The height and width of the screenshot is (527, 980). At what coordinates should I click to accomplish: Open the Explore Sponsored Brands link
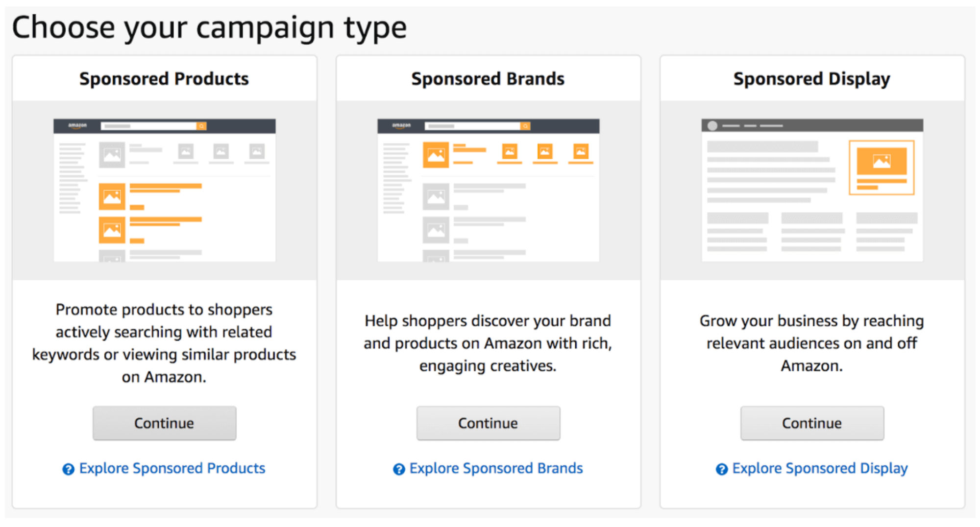(496, 468)
